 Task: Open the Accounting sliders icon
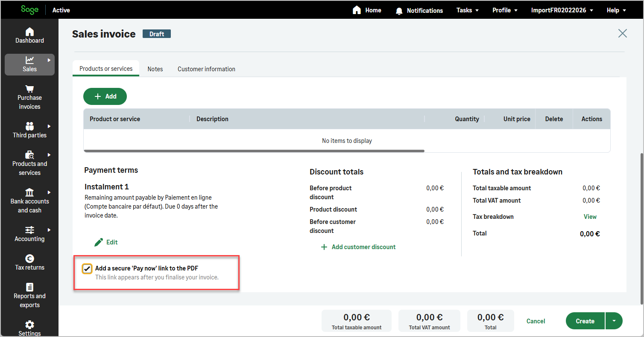click(x=29, y=230)
